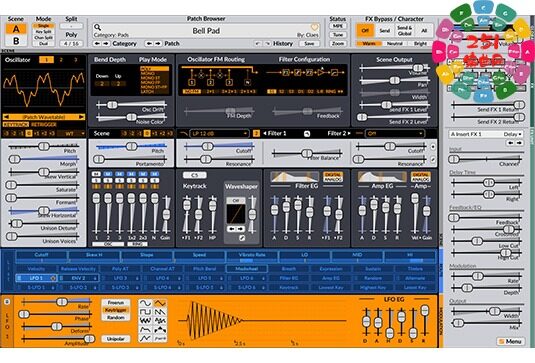
Task: Open Filter 1 type dropdown LP 12 dB
Action: (219, 133)
